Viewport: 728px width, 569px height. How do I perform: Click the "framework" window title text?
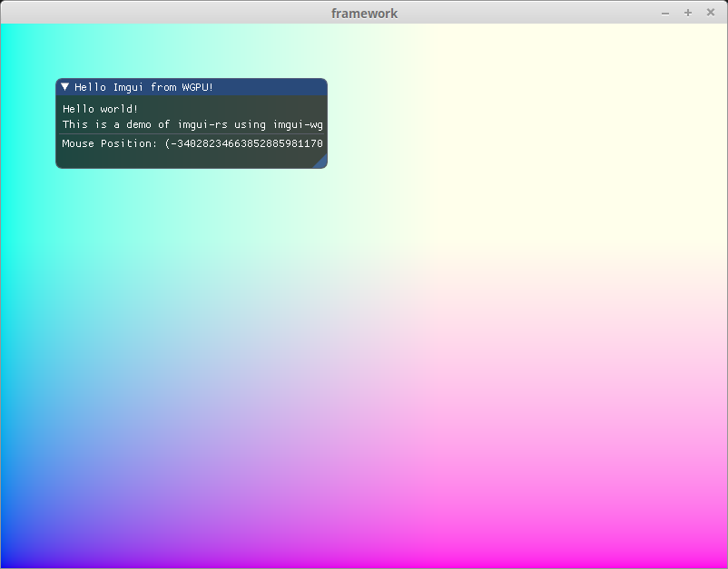(x=364, y=13)
